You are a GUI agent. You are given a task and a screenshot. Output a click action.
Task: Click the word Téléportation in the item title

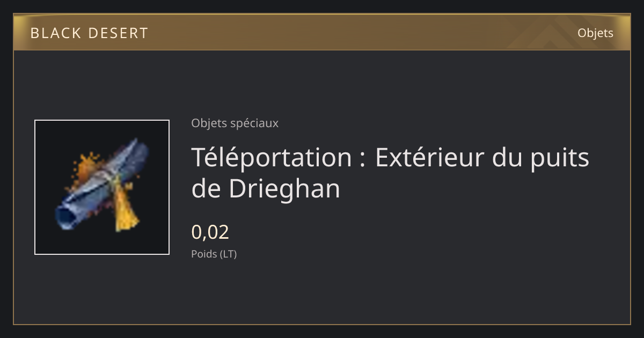coord(272,158)
